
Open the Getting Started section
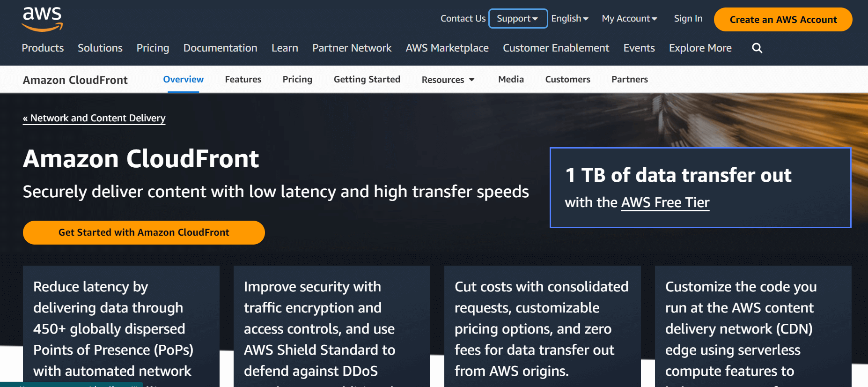pyautogui.click(x=367, y=79)
